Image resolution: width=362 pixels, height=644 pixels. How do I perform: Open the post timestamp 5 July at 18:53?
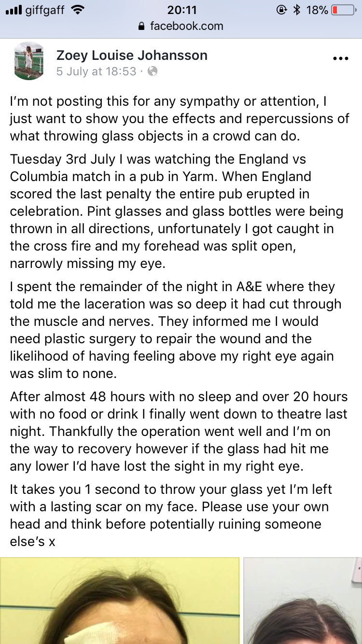(97, 72)
